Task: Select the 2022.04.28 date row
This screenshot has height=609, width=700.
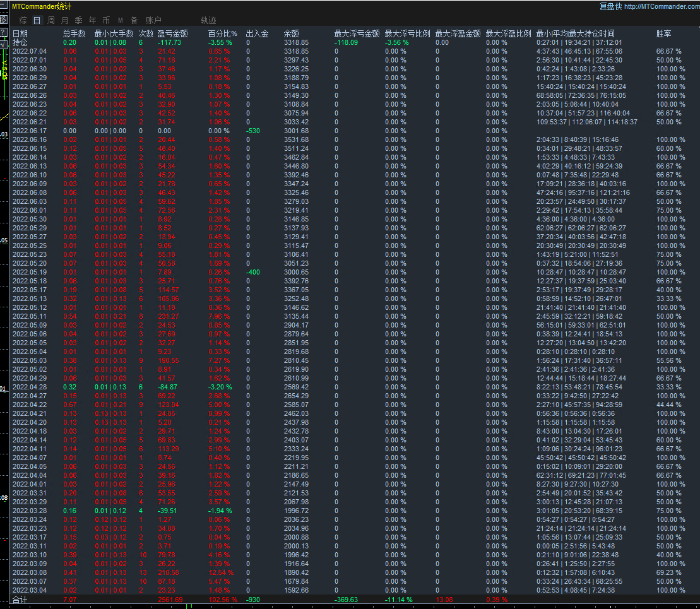Action: click(x=30, y=387)
